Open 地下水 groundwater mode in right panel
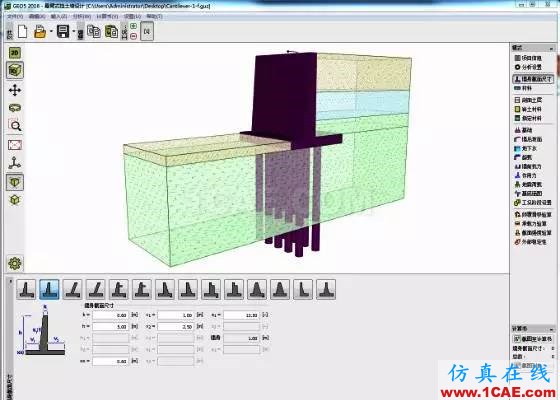Viewport: 560px width, 400px height. [x=525, y=148]
